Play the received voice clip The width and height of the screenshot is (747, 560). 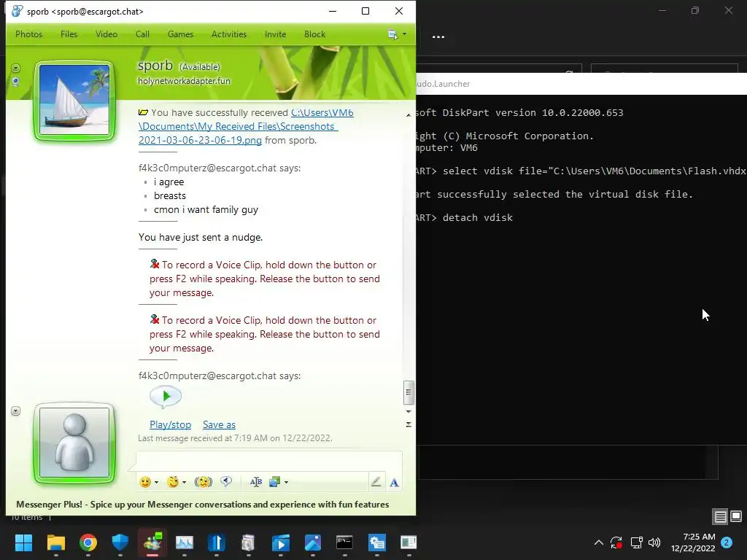tap(166, 396)
